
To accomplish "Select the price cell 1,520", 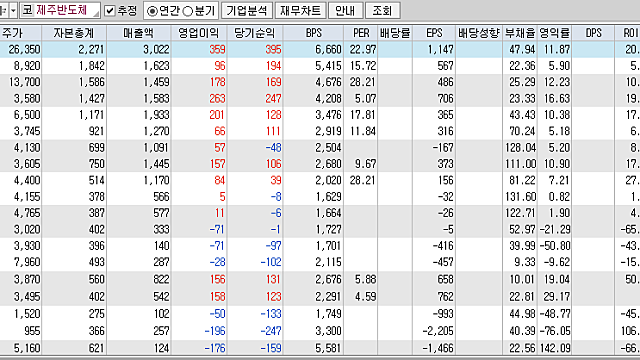I will [x=27, y=314].
